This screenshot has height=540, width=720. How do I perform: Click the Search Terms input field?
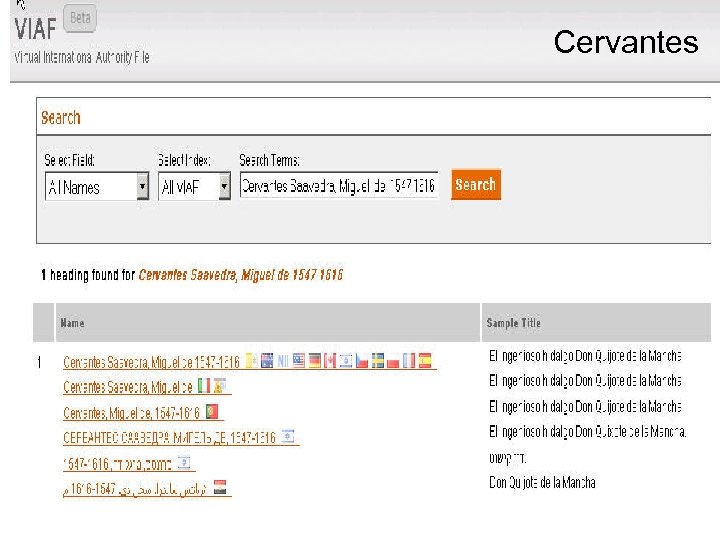[339, 186]
